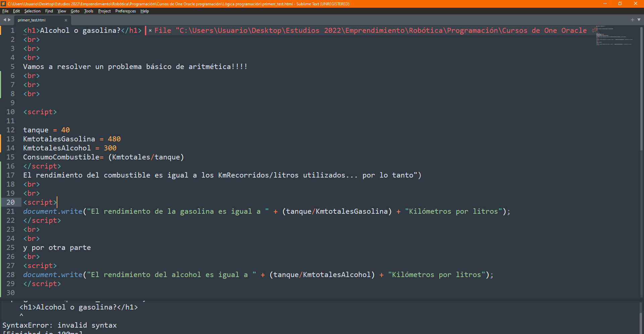Click the br tag on line 2
The width and height of the screenshot is (644, 334).
click(x=32, y=40)
